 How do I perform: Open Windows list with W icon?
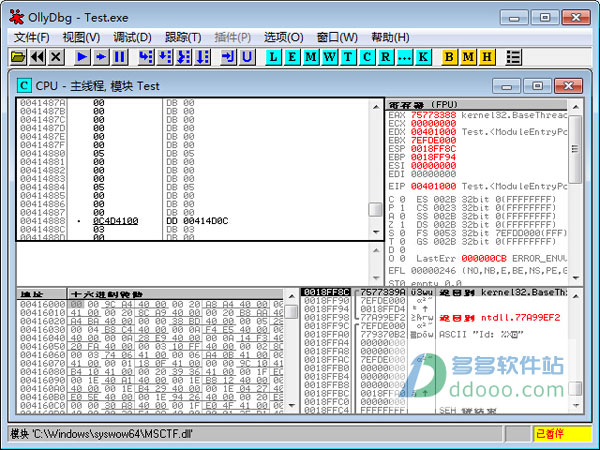click(329, 57)
